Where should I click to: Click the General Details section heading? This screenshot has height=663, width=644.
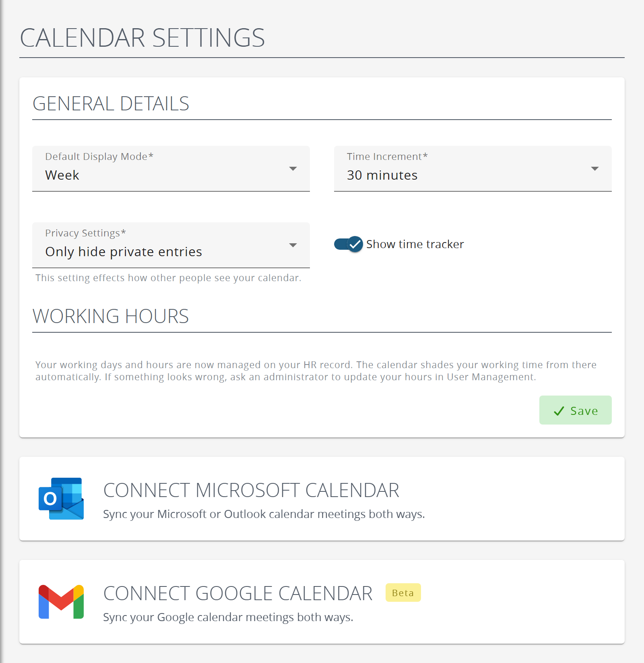[x=111, y=104]
